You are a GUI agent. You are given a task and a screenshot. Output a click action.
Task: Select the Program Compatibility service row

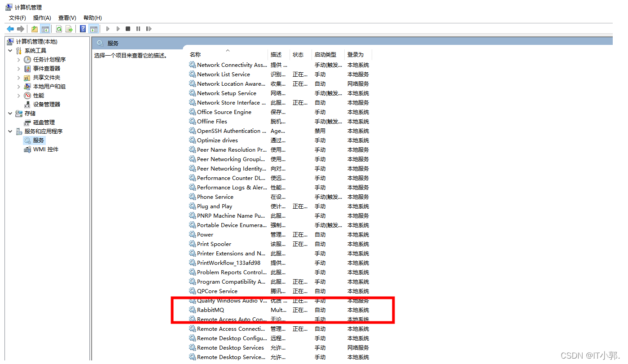click(x=280, y=282)
